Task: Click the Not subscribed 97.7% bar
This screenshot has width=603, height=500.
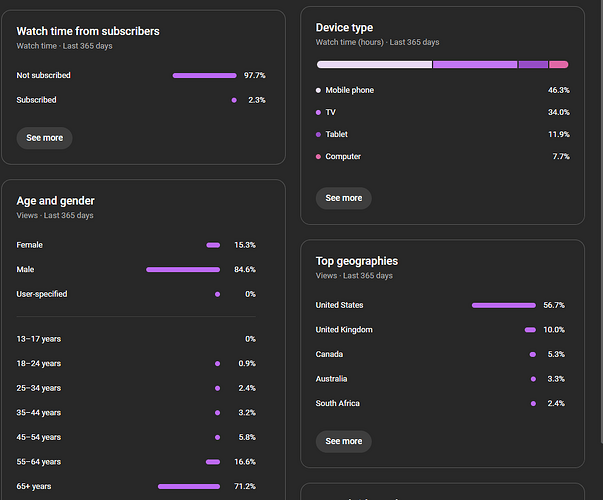Action: [204, 76]
